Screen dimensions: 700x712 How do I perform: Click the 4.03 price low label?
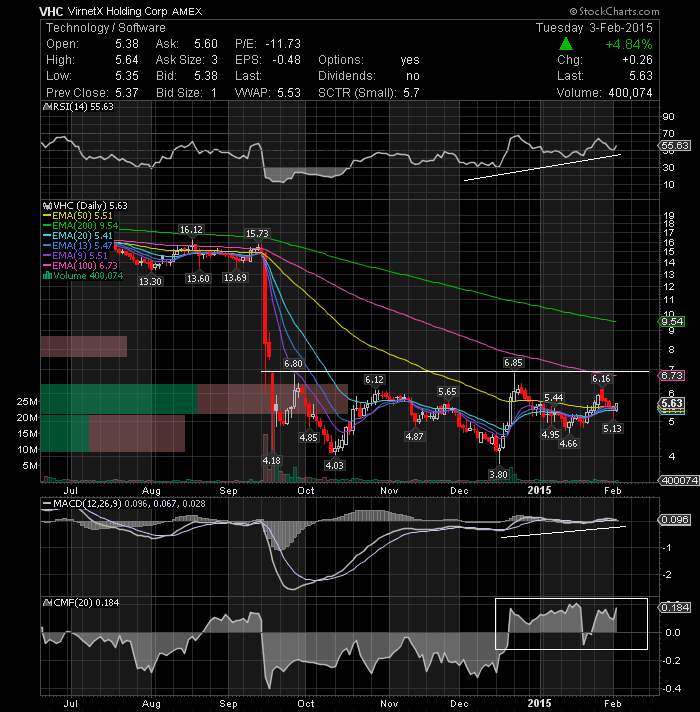[334, 465]
